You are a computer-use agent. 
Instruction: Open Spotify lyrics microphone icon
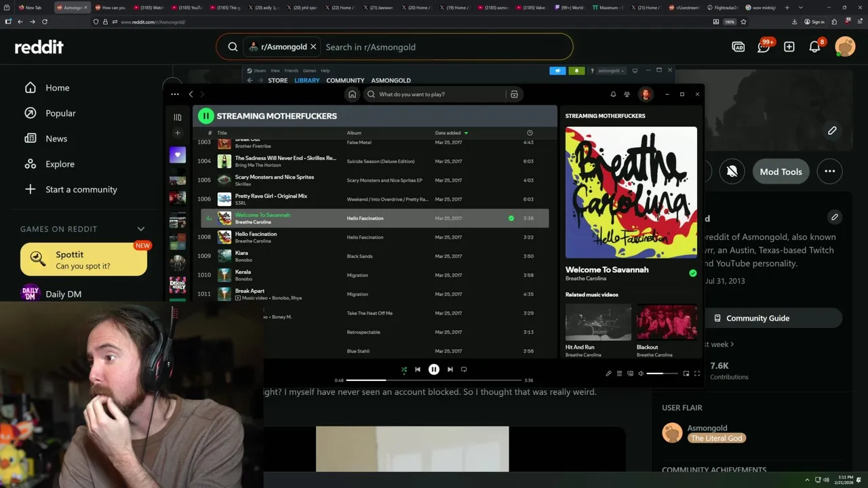608,373
